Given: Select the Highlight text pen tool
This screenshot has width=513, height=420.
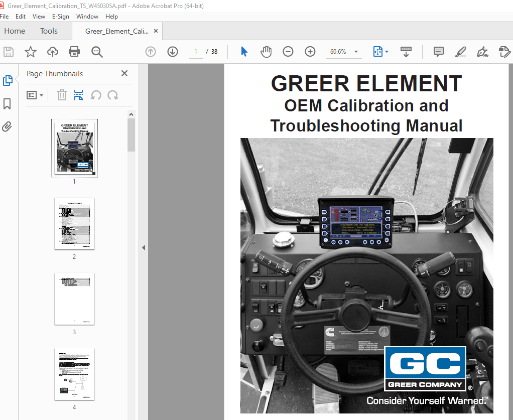Looking at the screenshot, I should click(461, 52).
